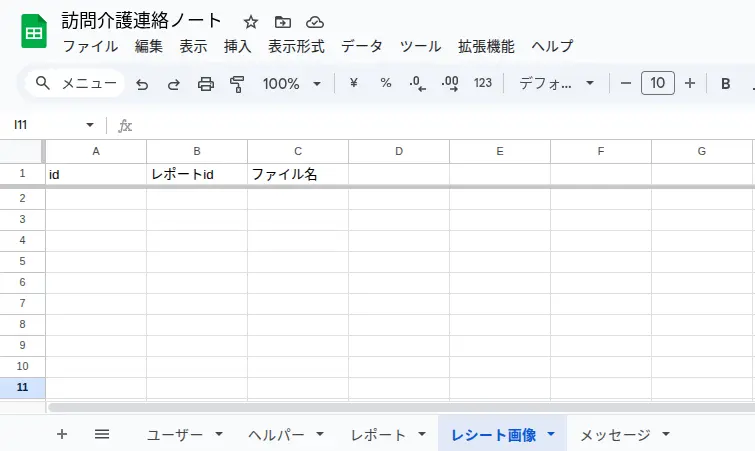Select column G header
The image size is (755, 451).
point(702,151)
